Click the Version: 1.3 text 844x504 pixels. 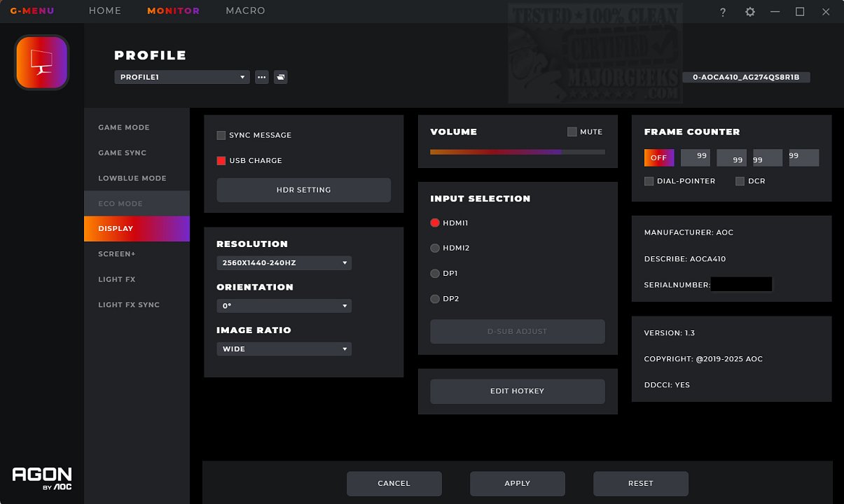click(669, 333)
